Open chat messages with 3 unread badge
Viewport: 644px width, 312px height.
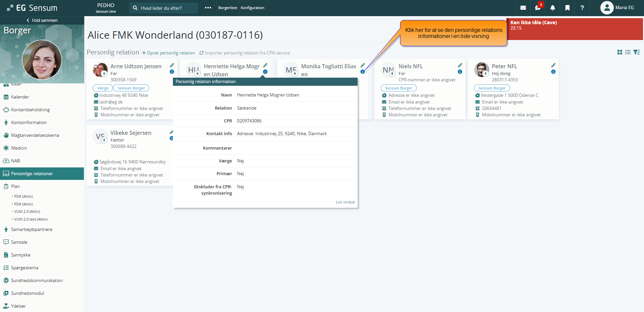coord(538,8)
